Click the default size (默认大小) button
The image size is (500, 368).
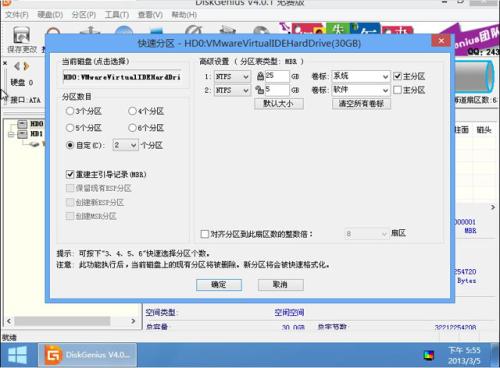279,104
